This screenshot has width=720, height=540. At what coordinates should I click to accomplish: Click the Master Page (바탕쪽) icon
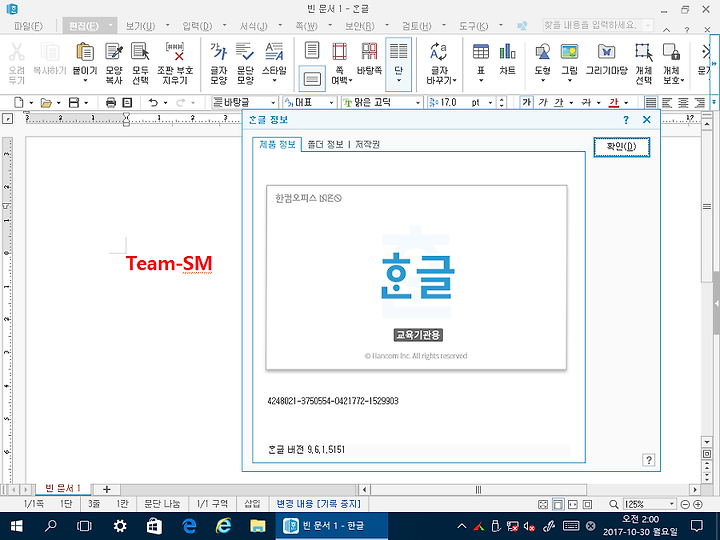pyautogui.click(x=369, y=52)
